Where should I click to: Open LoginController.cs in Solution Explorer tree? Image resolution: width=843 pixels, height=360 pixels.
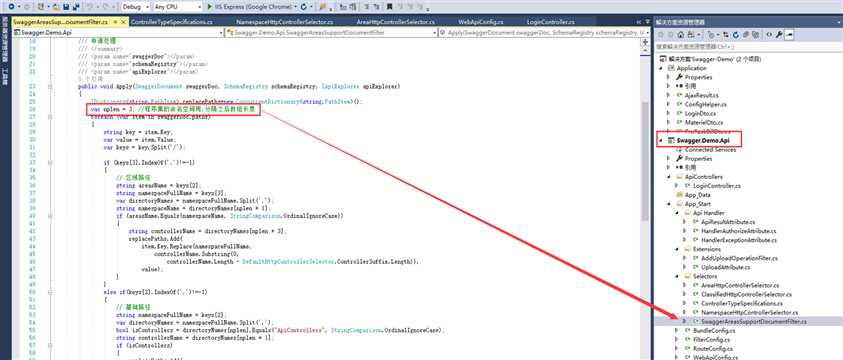pos(717,186)
